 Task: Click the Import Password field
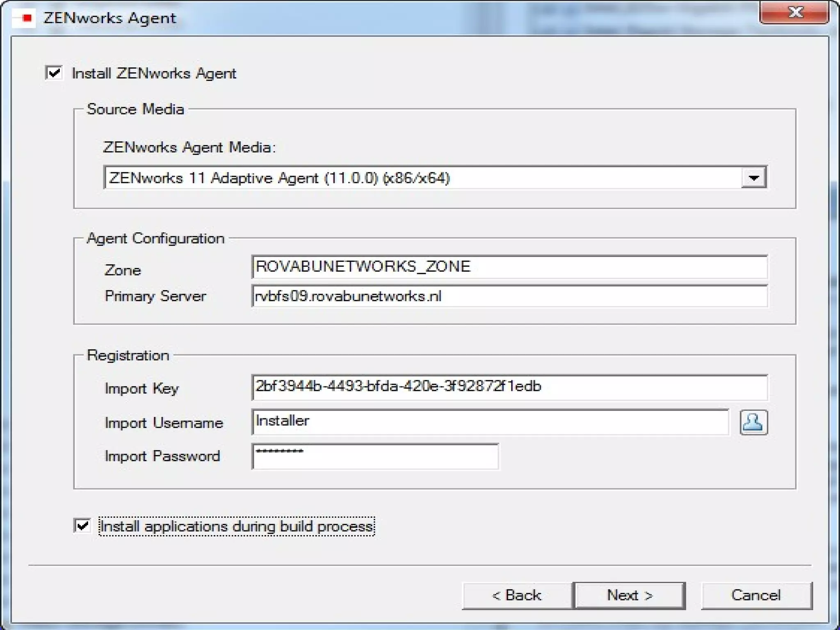point(375,456)
